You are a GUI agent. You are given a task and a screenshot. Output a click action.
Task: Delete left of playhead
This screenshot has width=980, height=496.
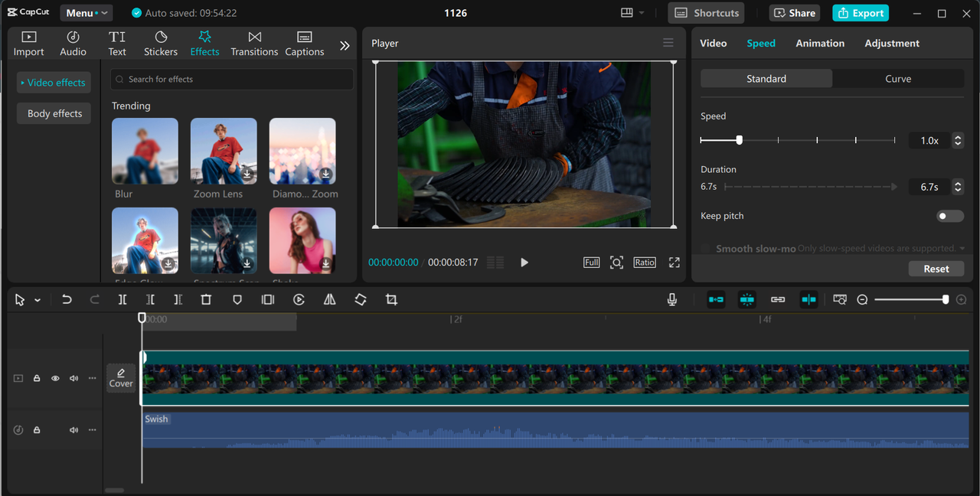coord(150,300)
